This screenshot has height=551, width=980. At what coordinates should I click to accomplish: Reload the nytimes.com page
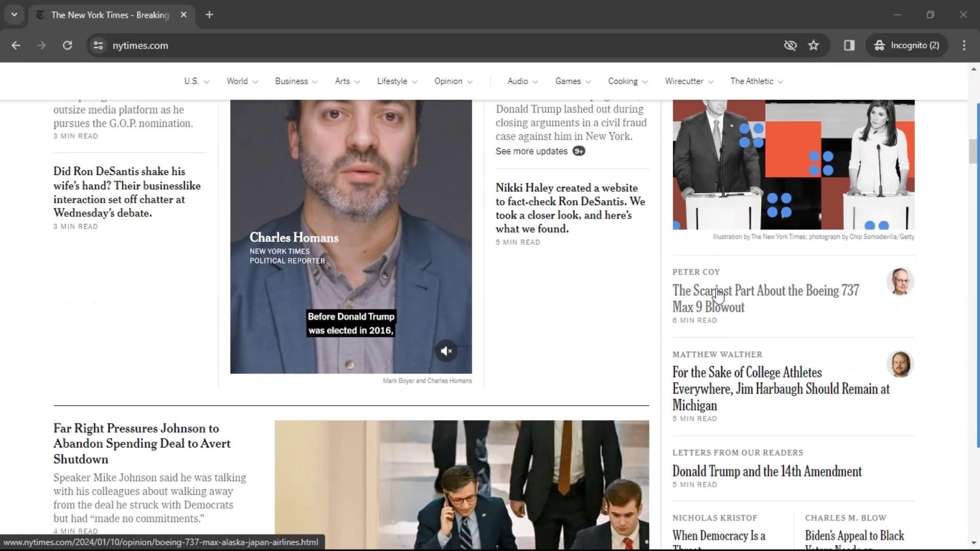67,45
